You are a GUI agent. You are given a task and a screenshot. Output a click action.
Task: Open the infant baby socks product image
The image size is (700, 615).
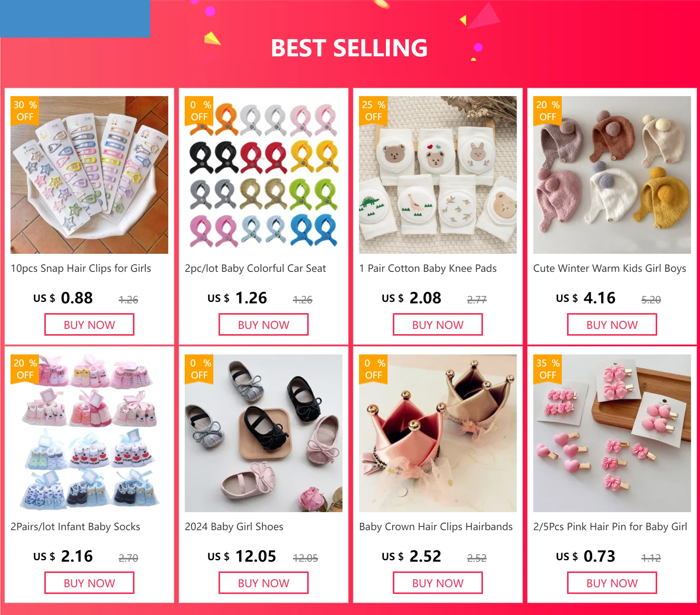pyautogui.click(x=89, y=433)
